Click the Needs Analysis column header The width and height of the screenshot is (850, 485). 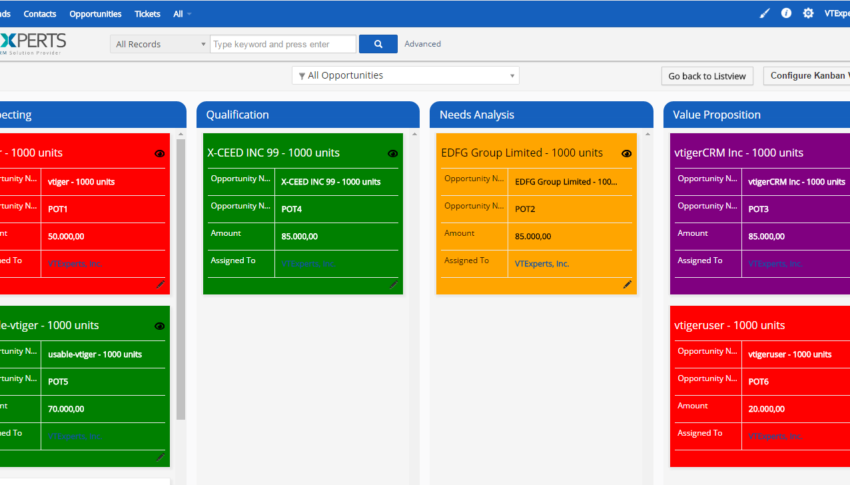(541, 114)
